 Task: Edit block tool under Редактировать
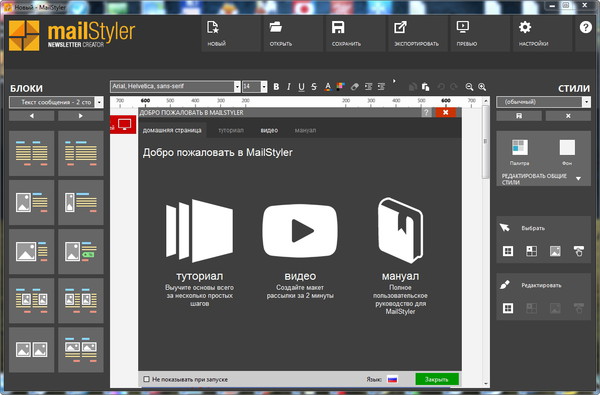point(508,308)
